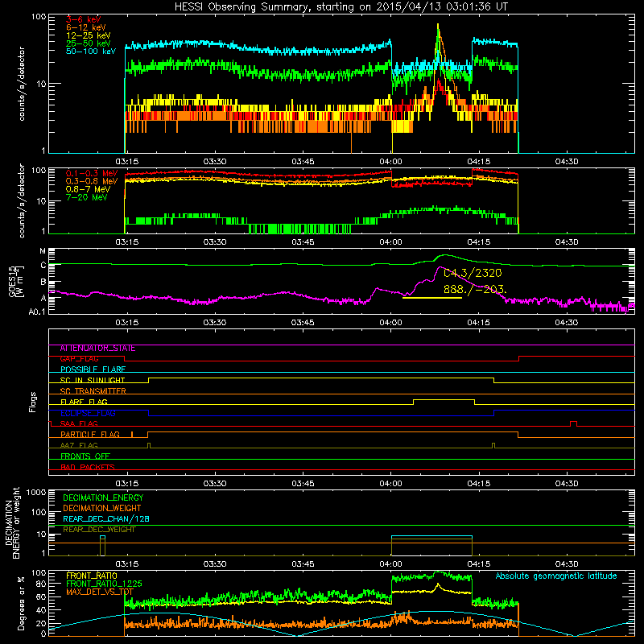Click the dim AAZ_FLAG label
This screenshot has height=644, width=644.
pos(79,446)
